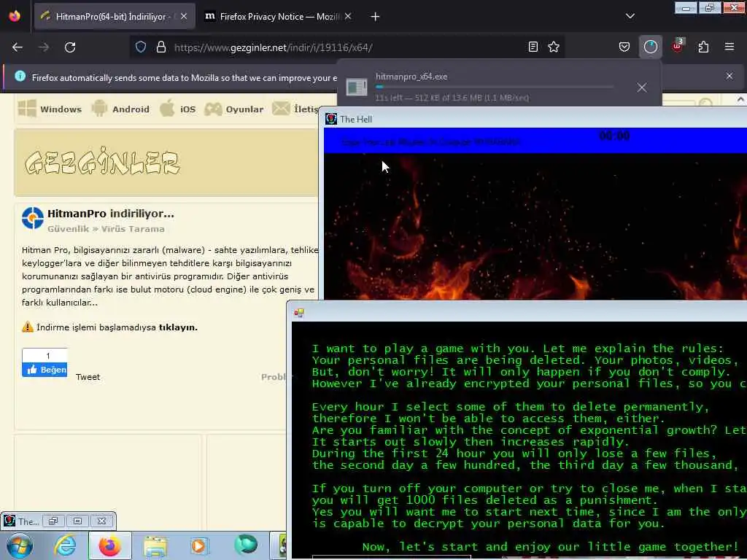The image size is (747, 560).
Task: Open Windows category on Gezginler
Action: [50, 109]
